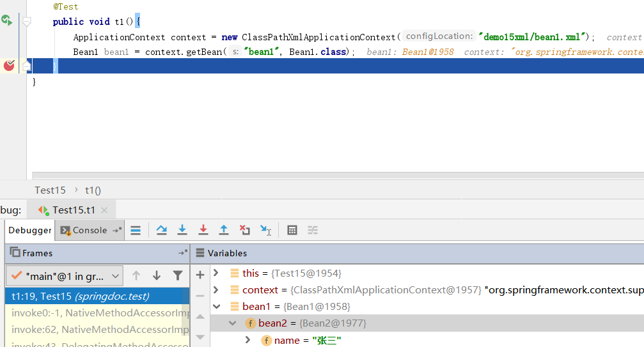Switch to the Debugger tab
Image resolution: width=644 pixels, height=347 pixels.
point(30,230)
